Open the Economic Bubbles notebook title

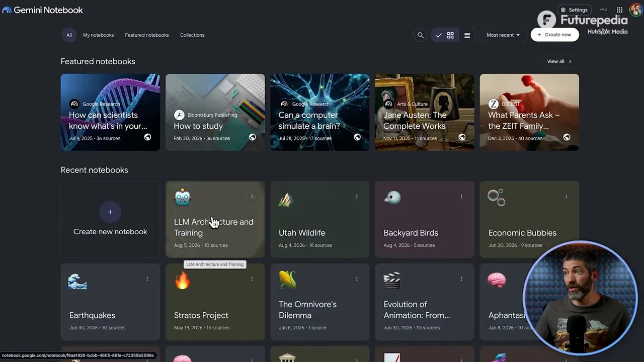(522, 233)
